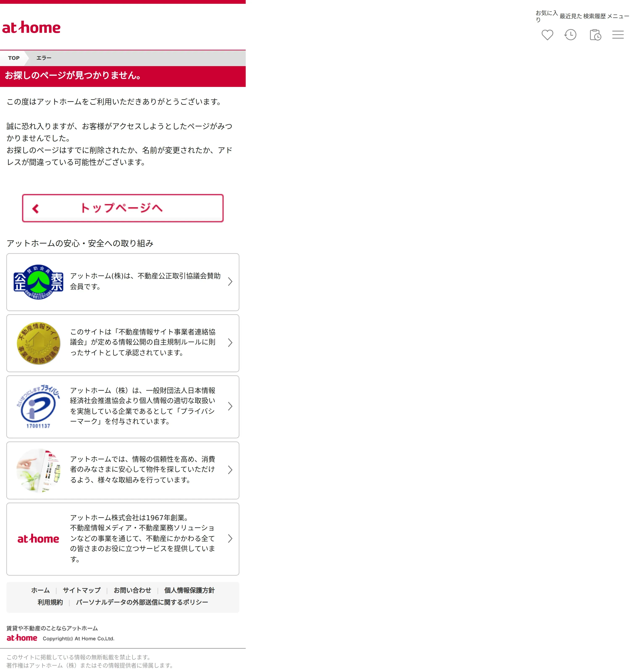Open search history clipboard icon

[595, 35]
